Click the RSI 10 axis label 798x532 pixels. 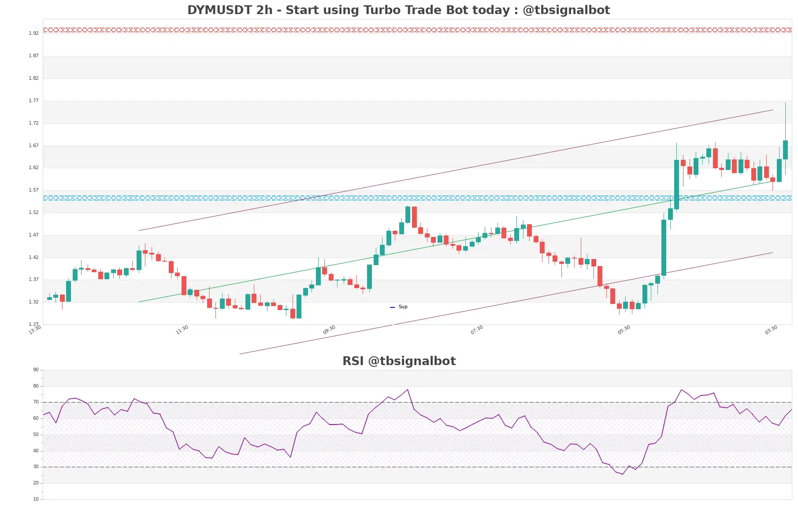pos(36,499)
